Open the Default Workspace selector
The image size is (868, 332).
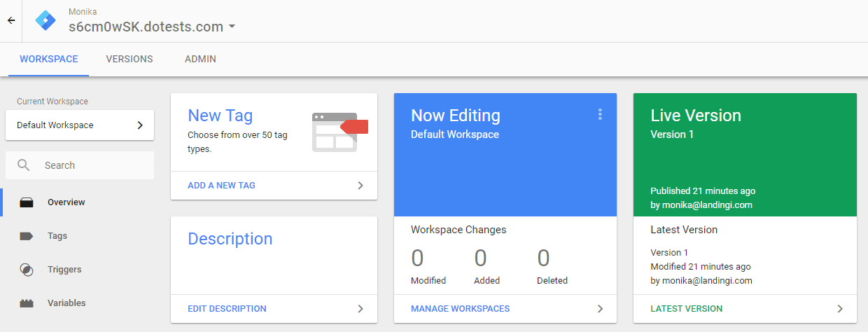coord(80,125)
